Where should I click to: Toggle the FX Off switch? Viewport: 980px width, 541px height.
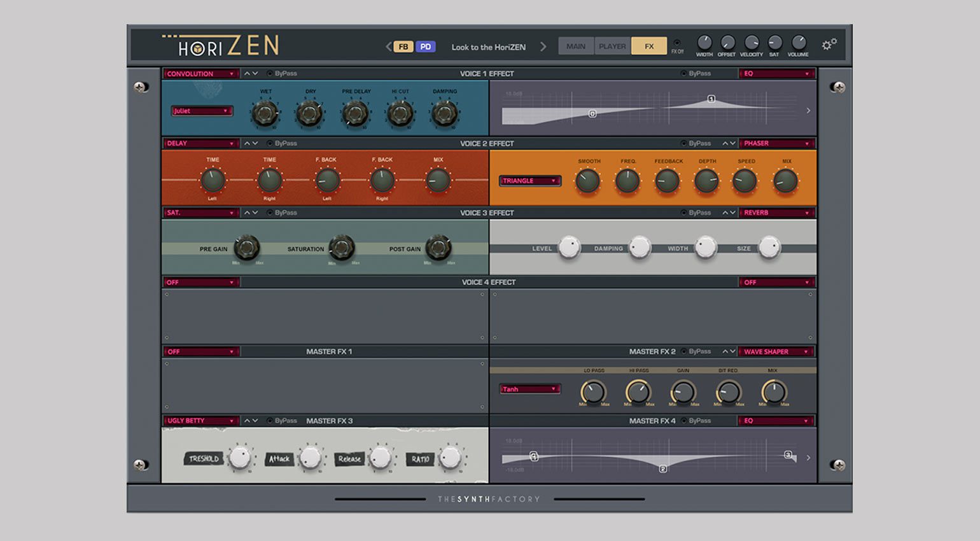(676, 43)
